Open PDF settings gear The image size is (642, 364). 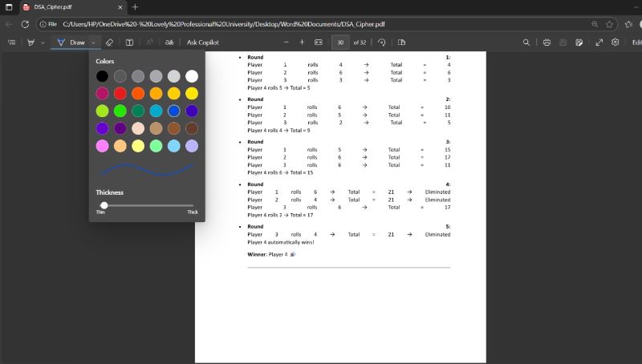point(615,42)
